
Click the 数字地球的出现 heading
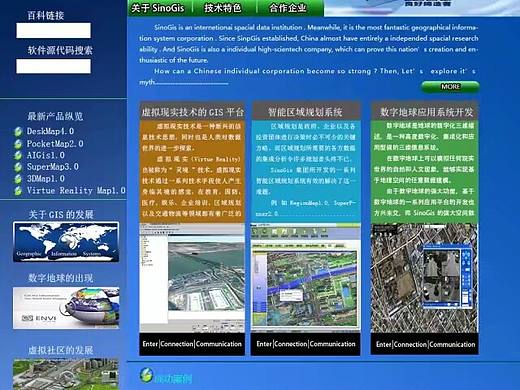[x=61, y=278]
